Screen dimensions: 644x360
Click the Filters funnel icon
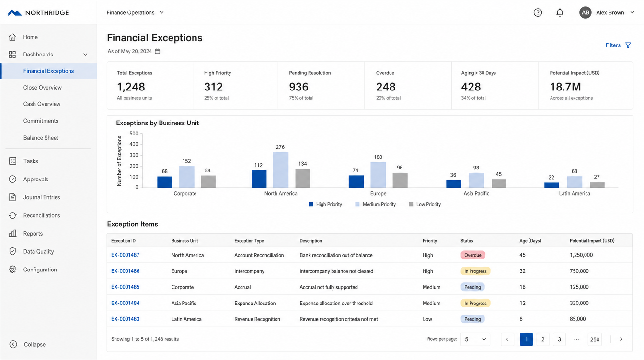[628, 45]
